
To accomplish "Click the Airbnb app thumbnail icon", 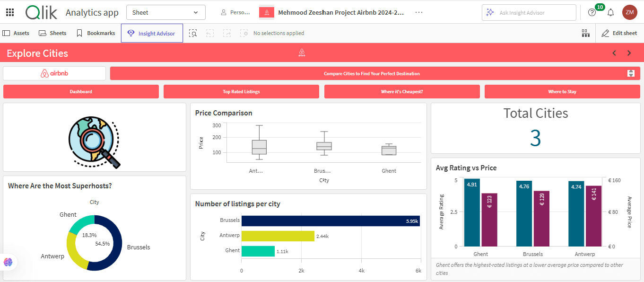I will pos(267,12).
